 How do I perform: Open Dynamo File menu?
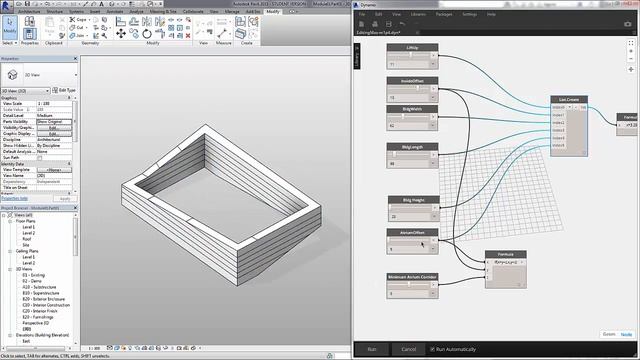click(x=362, y=14)
